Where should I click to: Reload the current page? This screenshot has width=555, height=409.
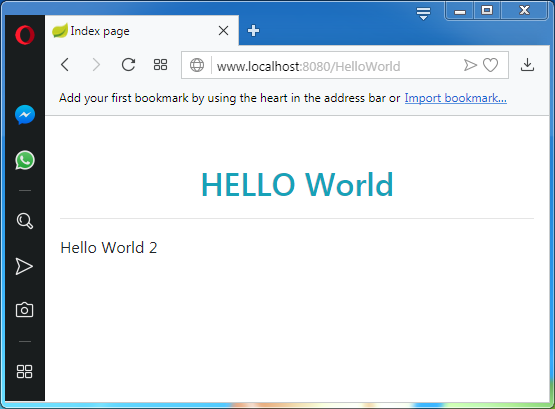click(x=128, y=65)
